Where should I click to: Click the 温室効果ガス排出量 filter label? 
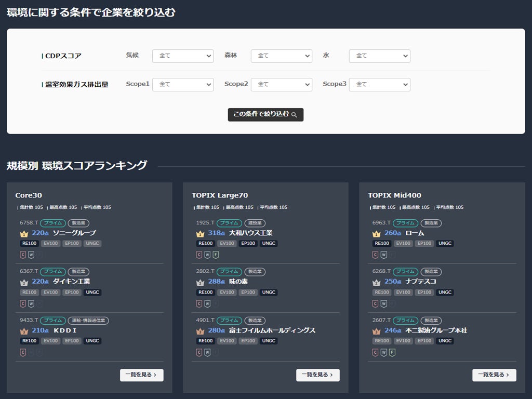click(77, 85)
